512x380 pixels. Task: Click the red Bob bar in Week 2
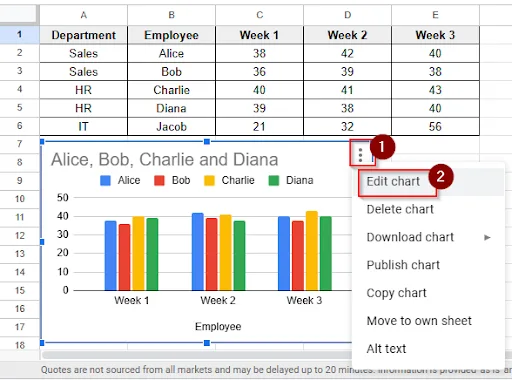coord(212,254)
